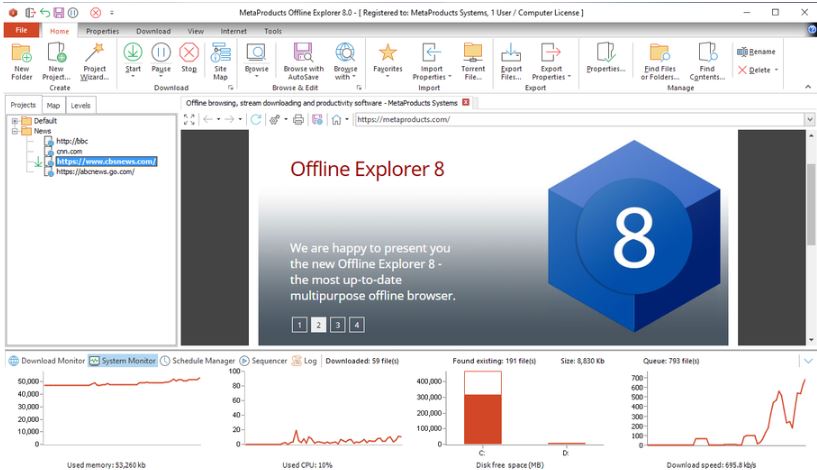Print the current page
Image resolution: width=817 pixels, height=470 pixels.
pyautogui.click(x=298, y=120)
